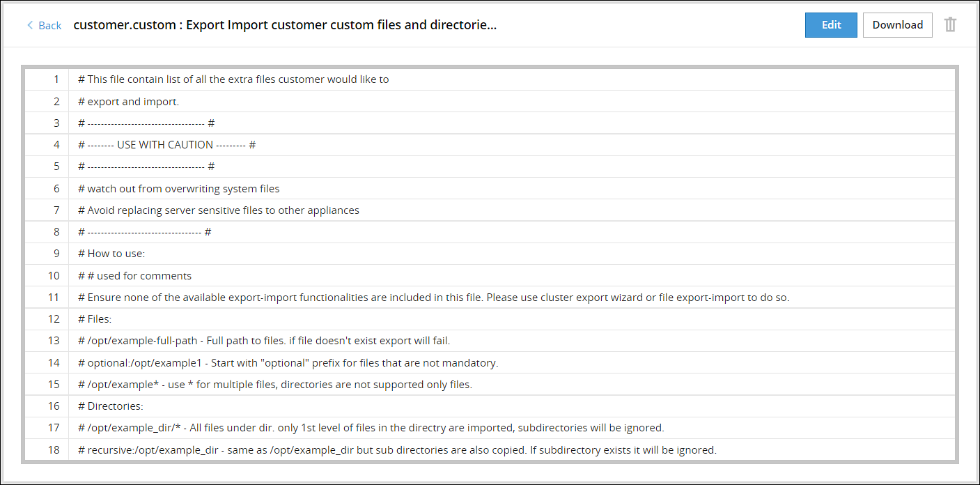Click line number 10 in the gutter
The height and width of the screenshot is (485, 980).
(54, 275)
